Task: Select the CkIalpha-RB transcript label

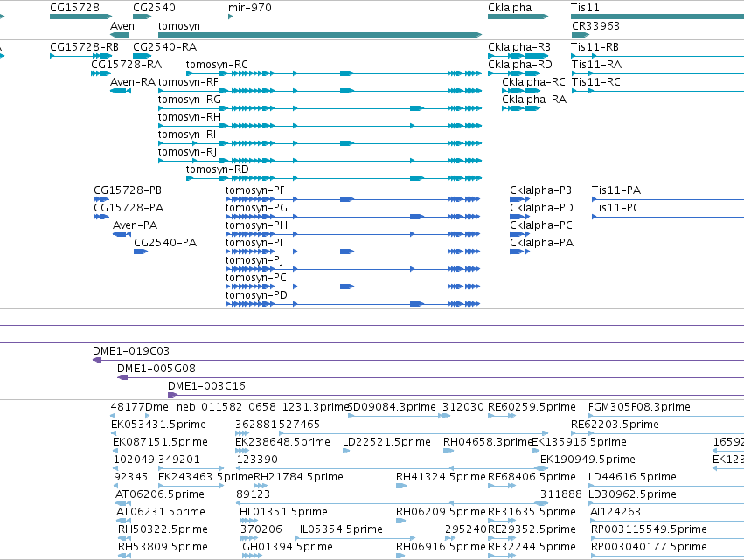Action: pos(519,47)
